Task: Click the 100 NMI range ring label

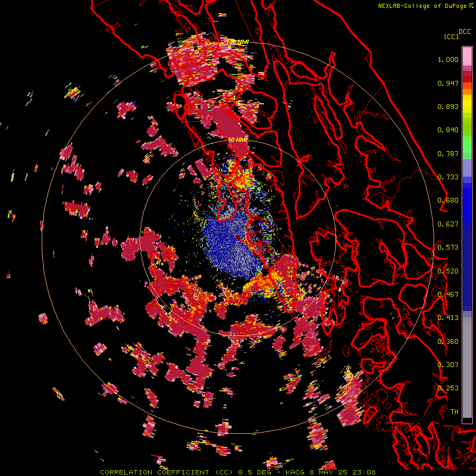Action: point(238,42)
